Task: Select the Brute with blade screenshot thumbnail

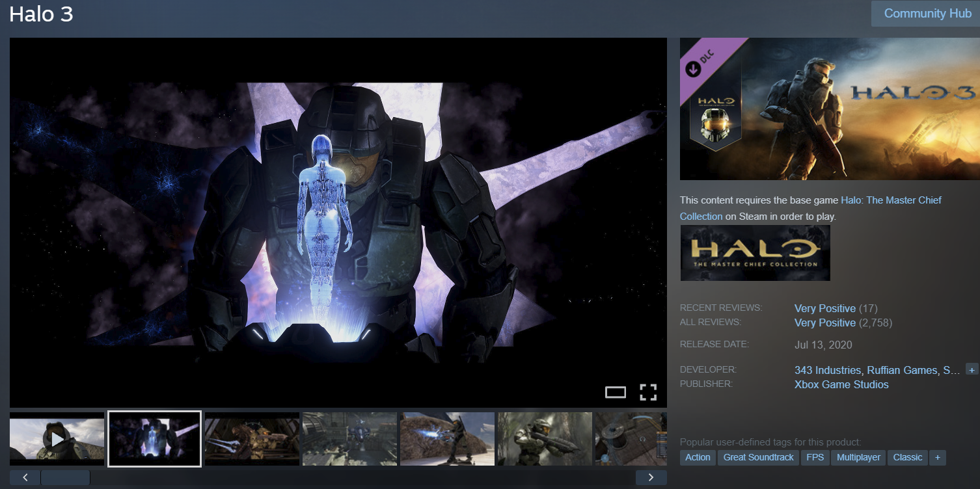Action: [x=252, y=439]
